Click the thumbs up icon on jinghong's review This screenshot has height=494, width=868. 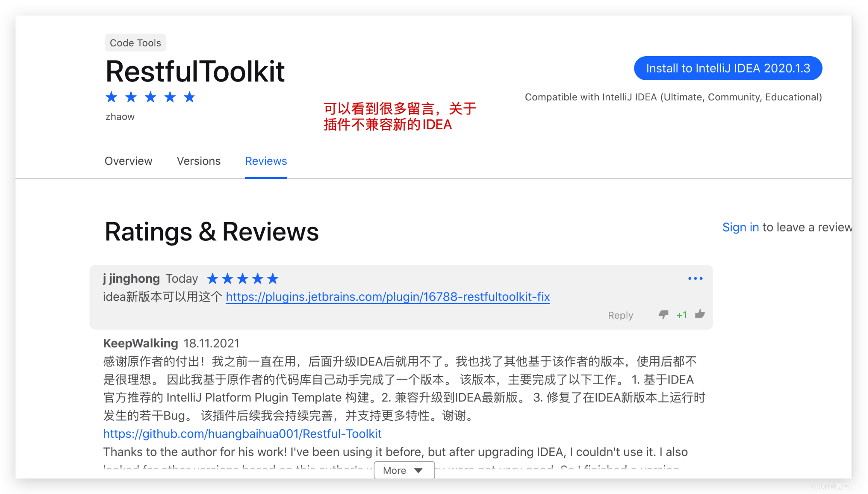pos(700,314)
